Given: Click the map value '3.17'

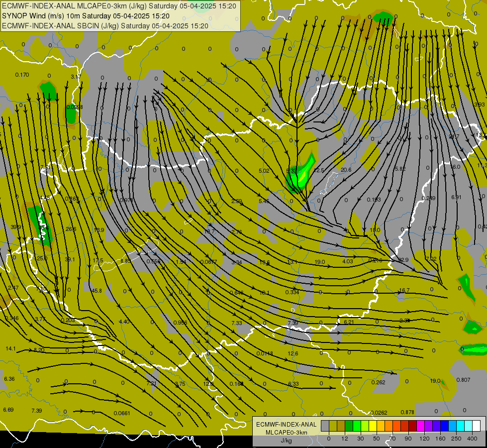Looking at the screenshot, I should 76,77.
